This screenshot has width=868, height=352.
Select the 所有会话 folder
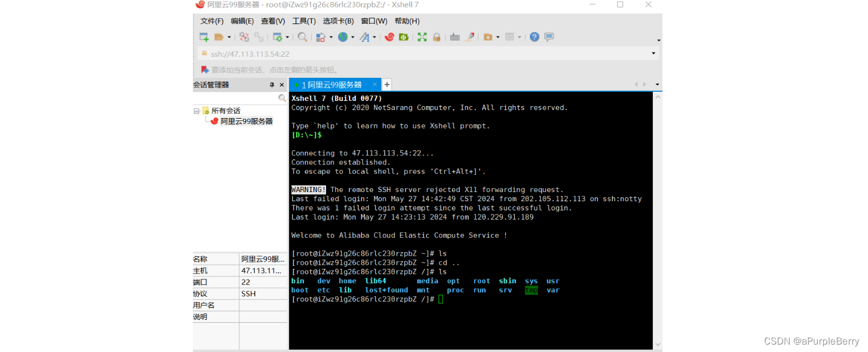tap(226, 111)
